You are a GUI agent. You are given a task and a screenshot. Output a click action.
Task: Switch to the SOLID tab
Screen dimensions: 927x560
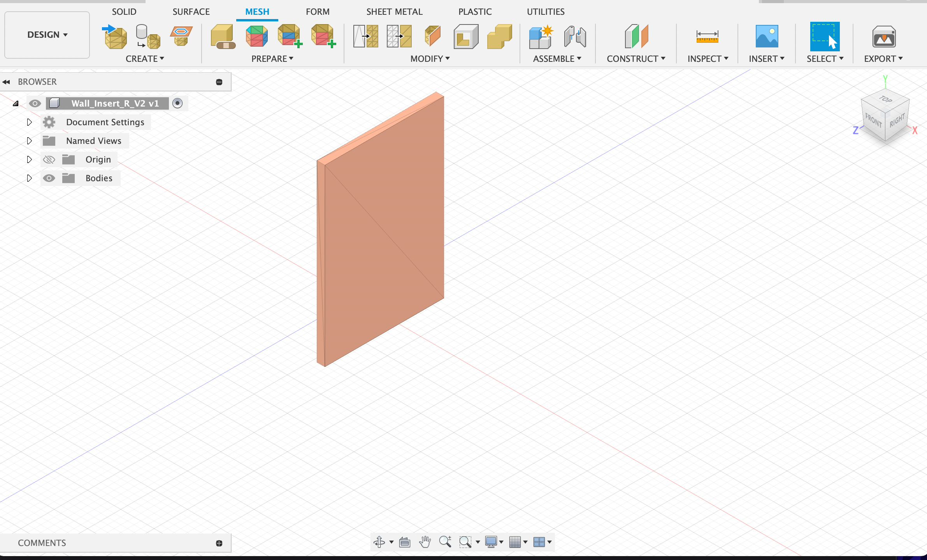click(123, 12)
